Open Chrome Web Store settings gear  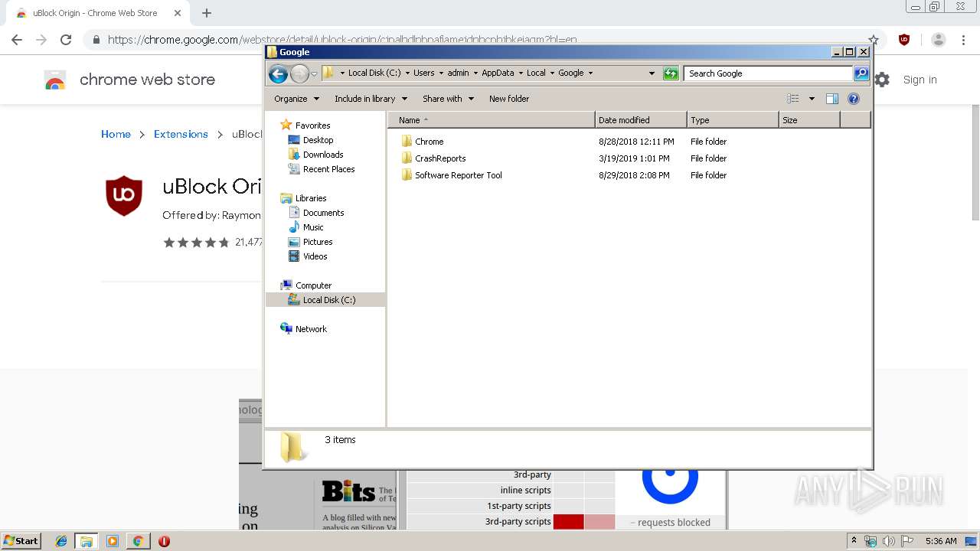pyautogui.click(x=882, y=80)
